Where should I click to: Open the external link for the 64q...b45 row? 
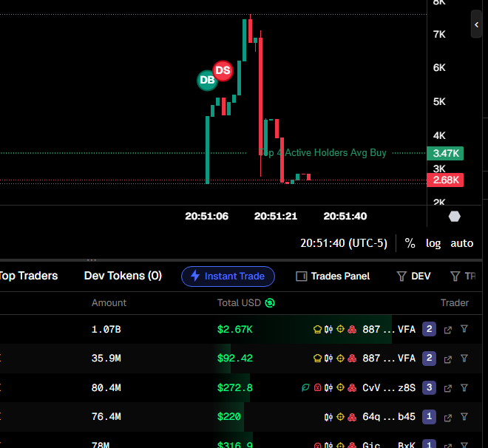click(448, 418)
